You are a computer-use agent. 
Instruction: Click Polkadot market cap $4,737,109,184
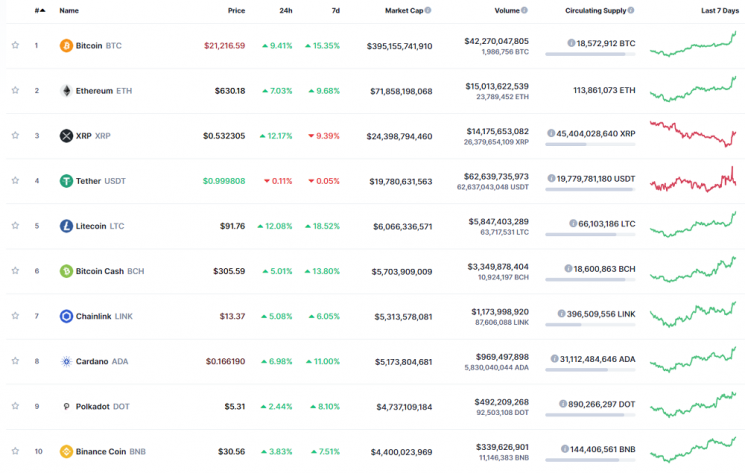pos(404,407)
